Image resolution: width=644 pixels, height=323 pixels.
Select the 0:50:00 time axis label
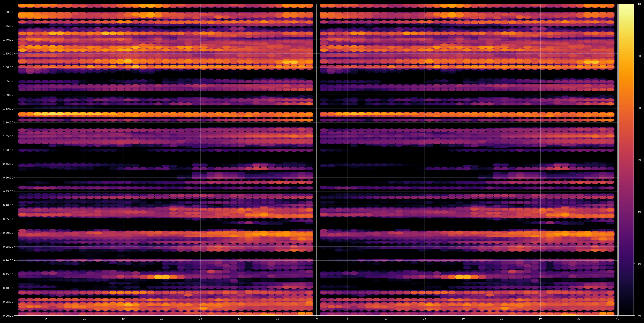coord(8,178)
